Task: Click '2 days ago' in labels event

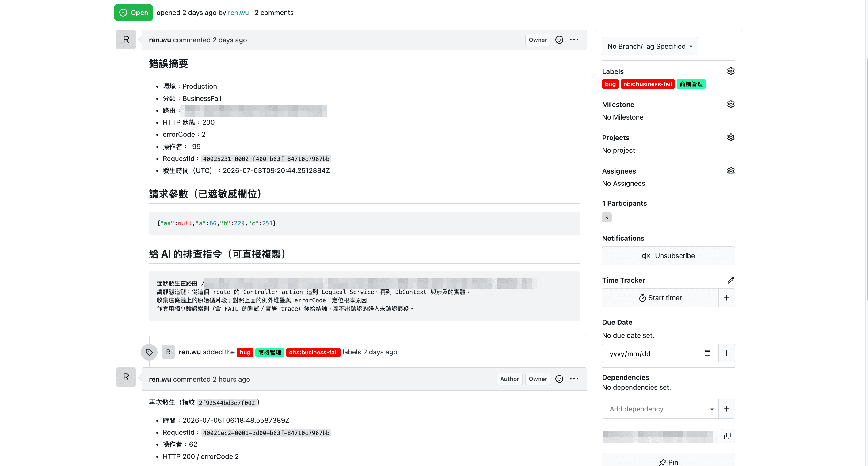Action: point(380,352)
